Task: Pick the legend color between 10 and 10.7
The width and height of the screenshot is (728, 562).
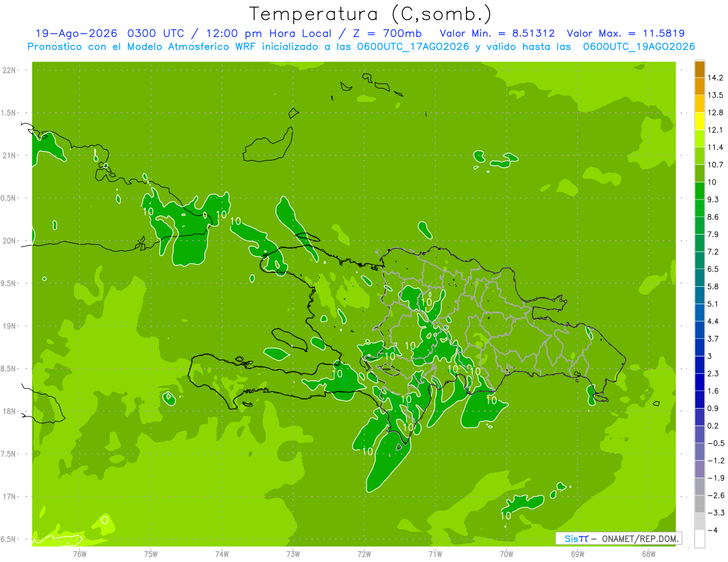Action: [700, 173]
